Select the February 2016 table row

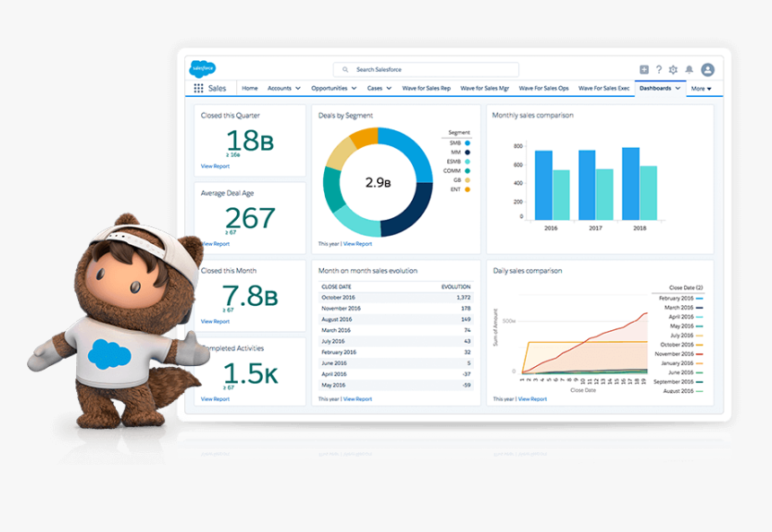coord(396,353)
